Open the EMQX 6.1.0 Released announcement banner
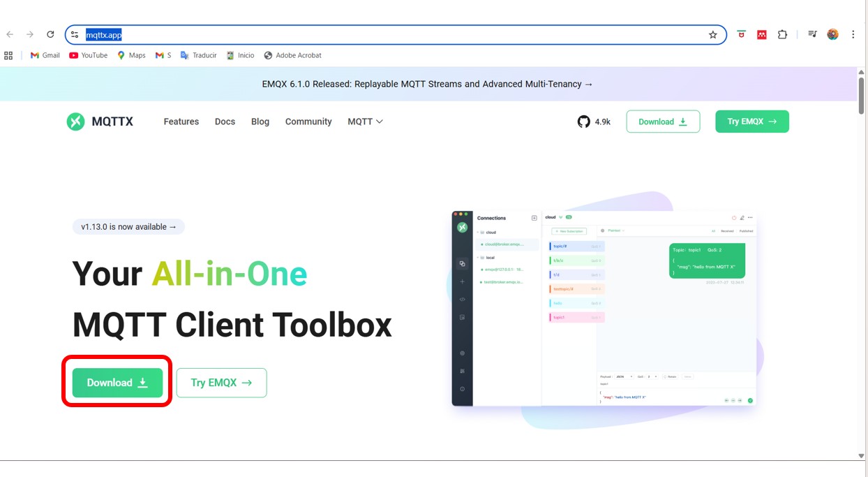The width and height of the screenshot is (868, 477). coord(428,84)
